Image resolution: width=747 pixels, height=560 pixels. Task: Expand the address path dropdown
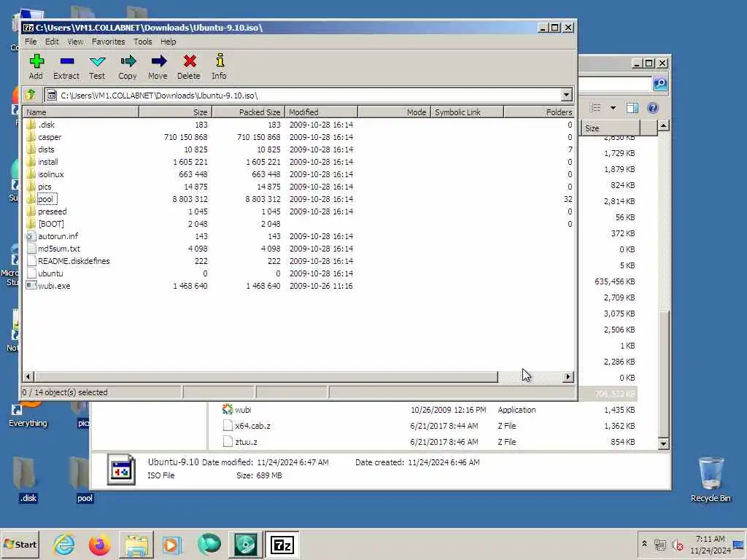(566, 95)
